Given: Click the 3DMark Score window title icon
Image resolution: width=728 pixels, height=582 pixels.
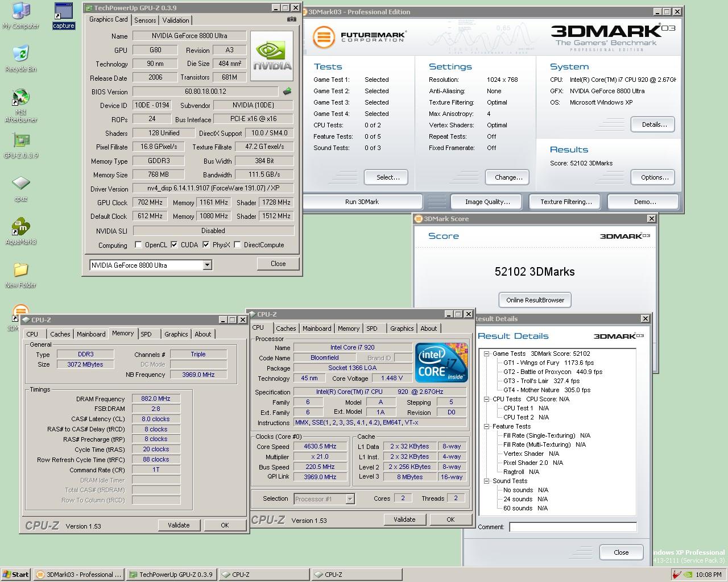Looking at the screenshot, I should [x=419, y=218].
